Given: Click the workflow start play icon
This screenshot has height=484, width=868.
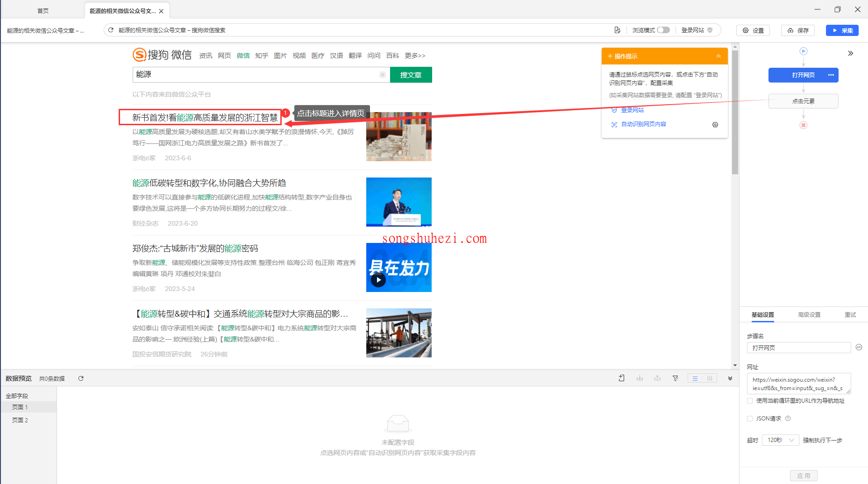Looking at the screenshot, I should click(803, 51).
